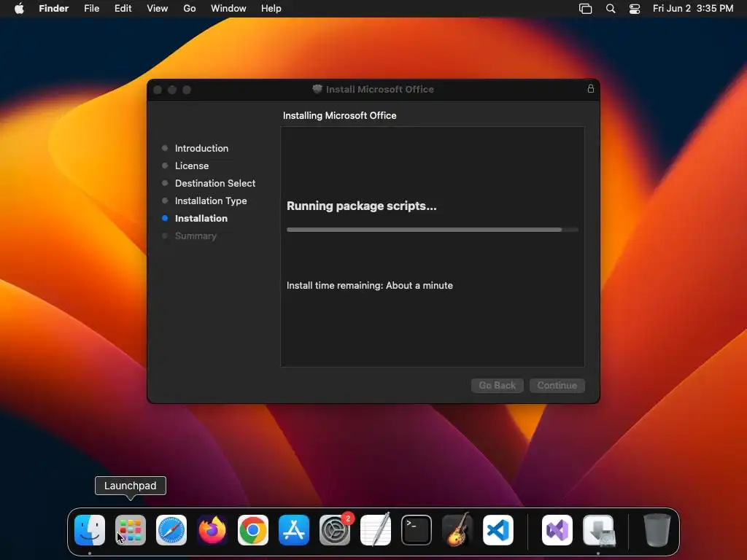747x560 pixels.
Task: Select the License step
Action: click(192, 166)
